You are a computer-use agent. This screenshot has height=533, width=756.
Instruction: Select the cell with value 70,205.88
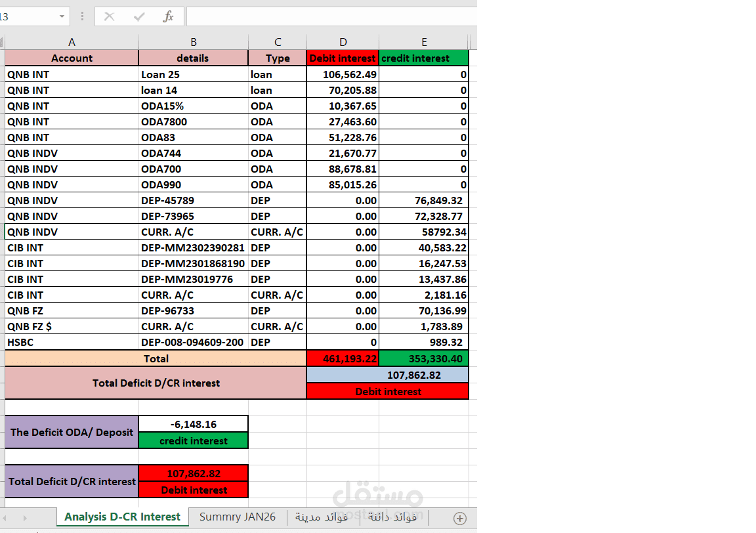(343, 90)
